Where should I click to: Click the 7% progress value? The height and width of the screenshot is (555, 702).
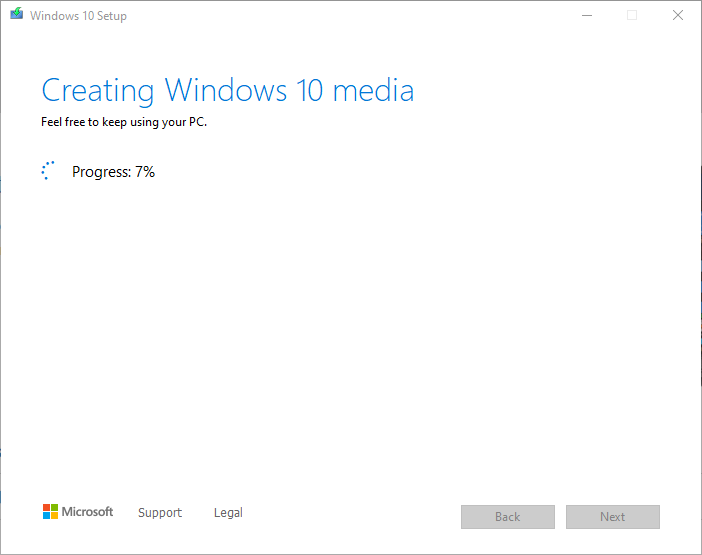tap(145, 172)
